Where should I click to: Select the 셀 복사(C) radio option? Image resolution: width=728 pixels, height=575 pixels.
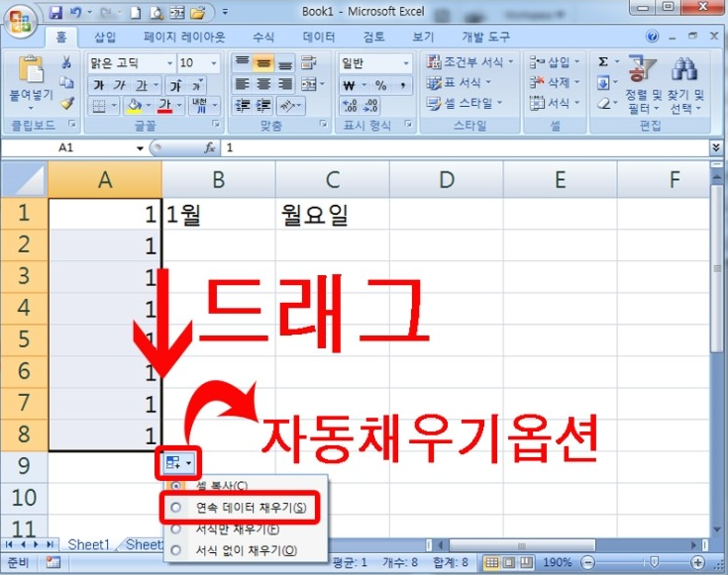[x=175, y=486]
